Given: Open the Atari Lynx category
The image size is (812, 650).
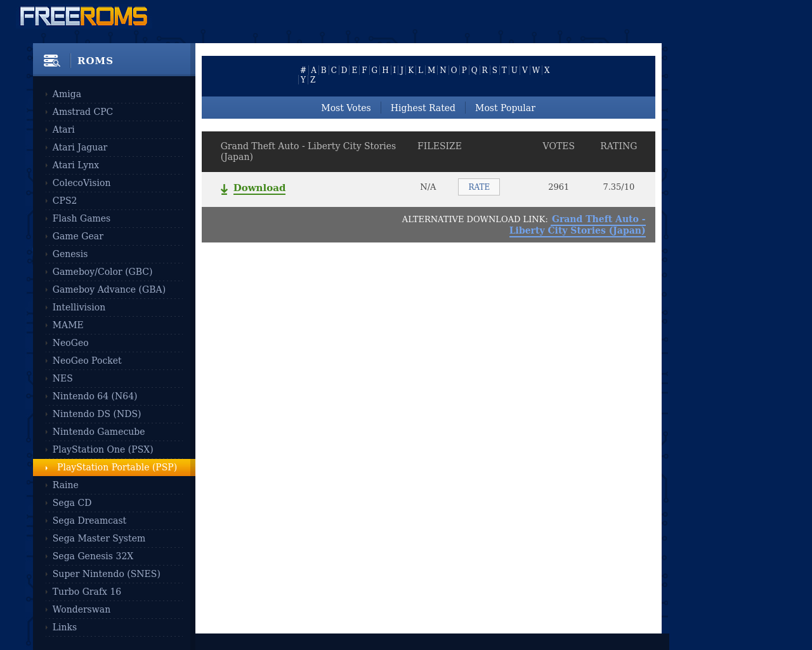Looking at the screenshot, I should click(75, 165).
